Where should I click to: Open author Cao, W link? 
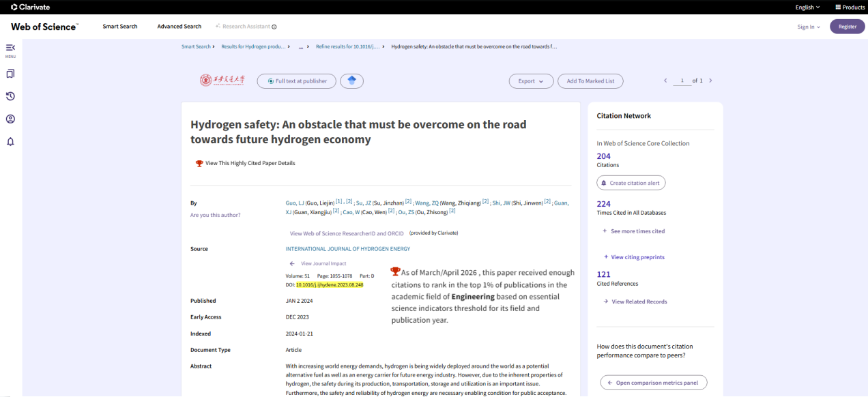[350, 212]
